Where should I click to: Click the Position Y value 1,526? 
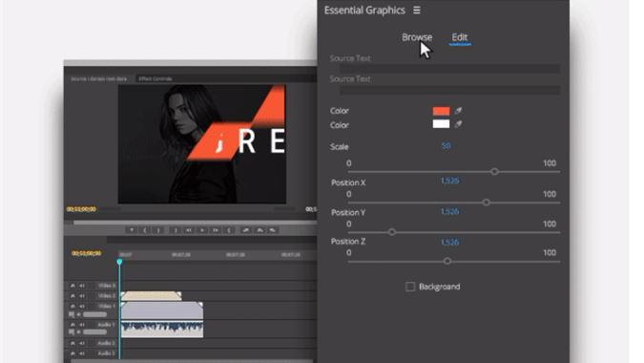coord(449,211)
